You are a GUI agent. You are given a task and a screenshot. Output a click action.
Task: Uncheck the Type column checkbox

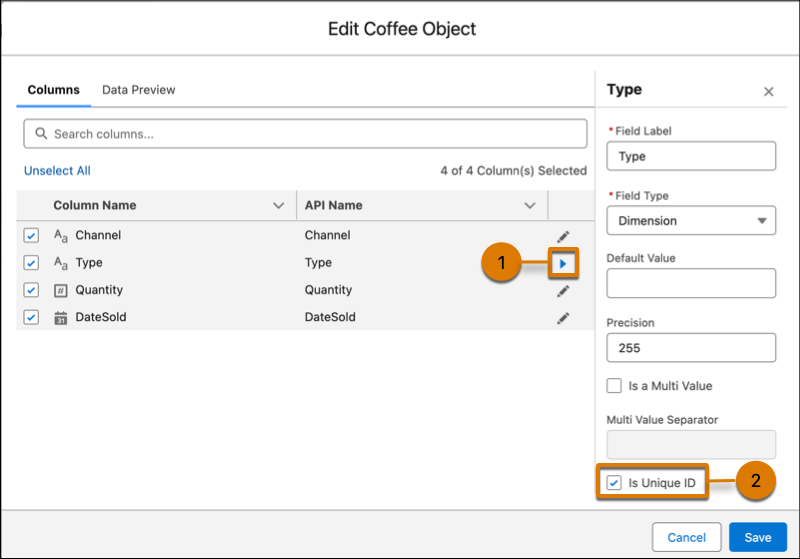click(x=31, y=263)
